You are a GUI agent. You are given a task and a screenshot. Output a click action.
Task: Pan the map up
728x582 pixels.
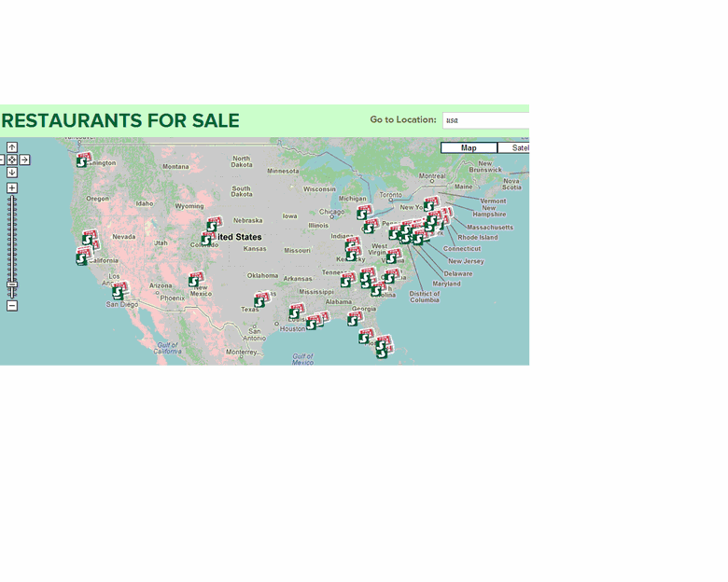[x=12, y=147]
